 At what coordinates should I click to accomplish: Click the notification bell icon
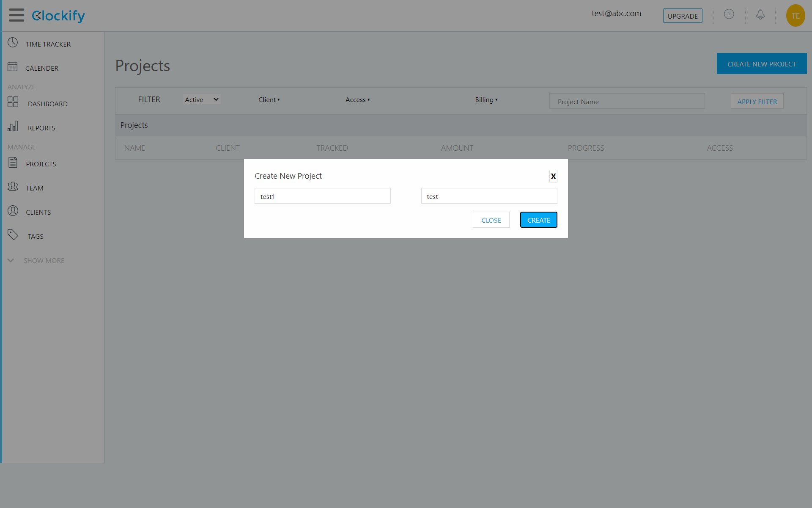760,14
